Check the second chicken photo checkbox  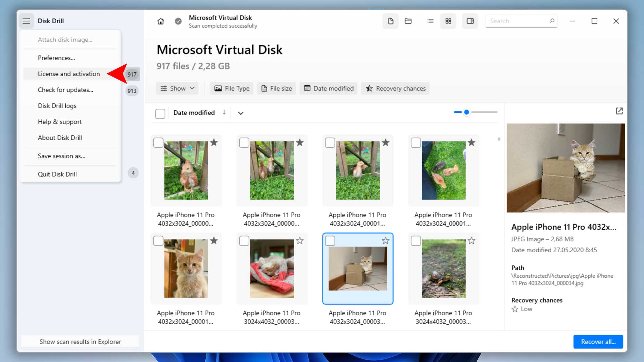pyautogui.click(x=244, y=143)
